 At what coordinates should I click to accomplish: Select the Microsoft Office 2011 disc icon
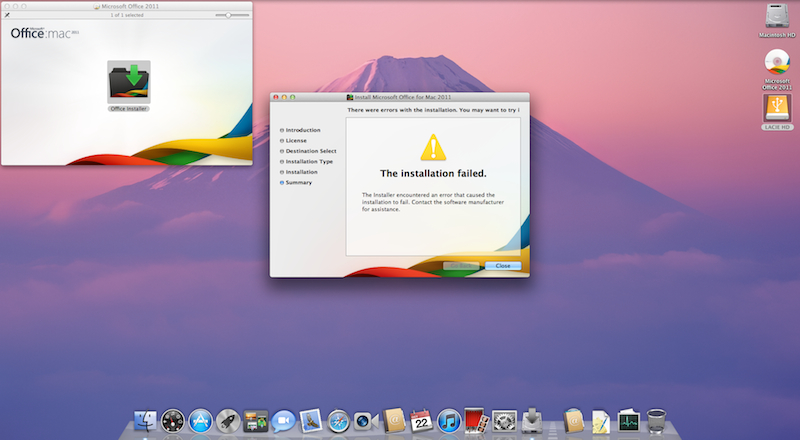pyautogui.click(x=777, y=62)
